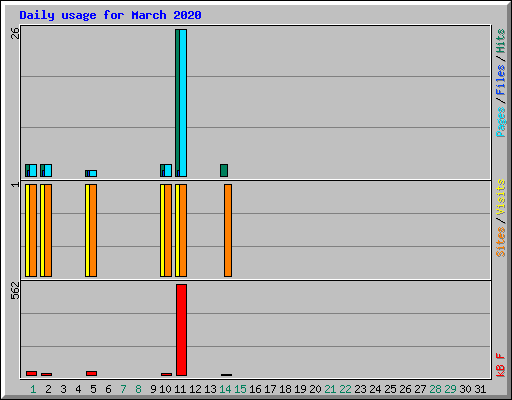The height and width of the screenshot is (400, 512).
Task: Click the yellow Visits bar for day 10
Action: 162,230
